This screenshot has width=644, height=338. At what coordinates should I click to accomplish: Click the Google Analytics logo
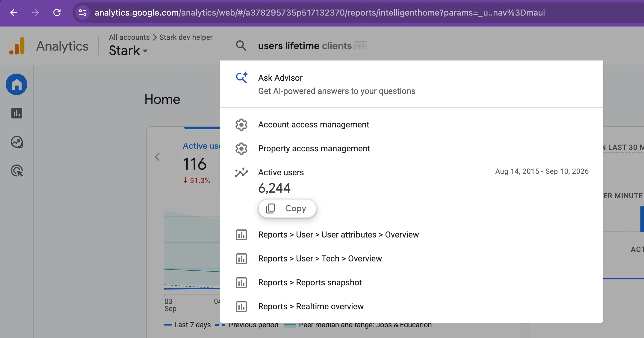pyautogui.click(x=17, y=46)
